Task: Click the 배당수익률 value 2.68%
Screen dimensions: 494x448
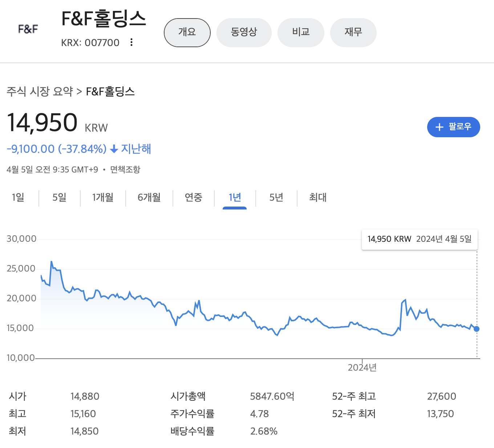Action: (264, 431)
